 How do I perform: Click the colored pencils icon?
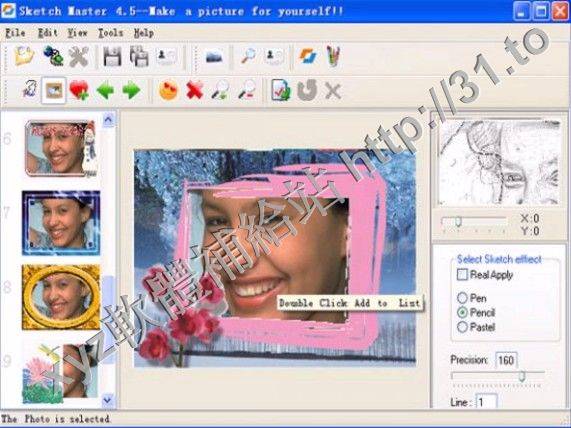click(x=333, y=56)
